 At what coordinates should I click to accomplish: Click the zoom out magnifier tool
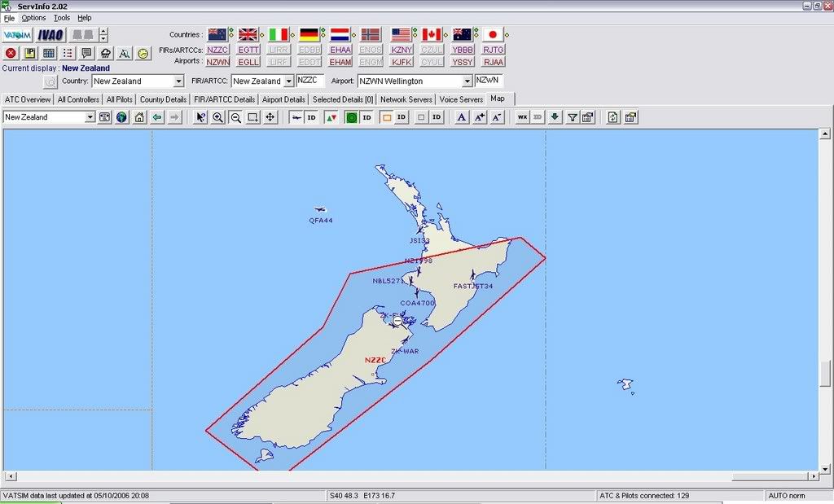point(235,117)
